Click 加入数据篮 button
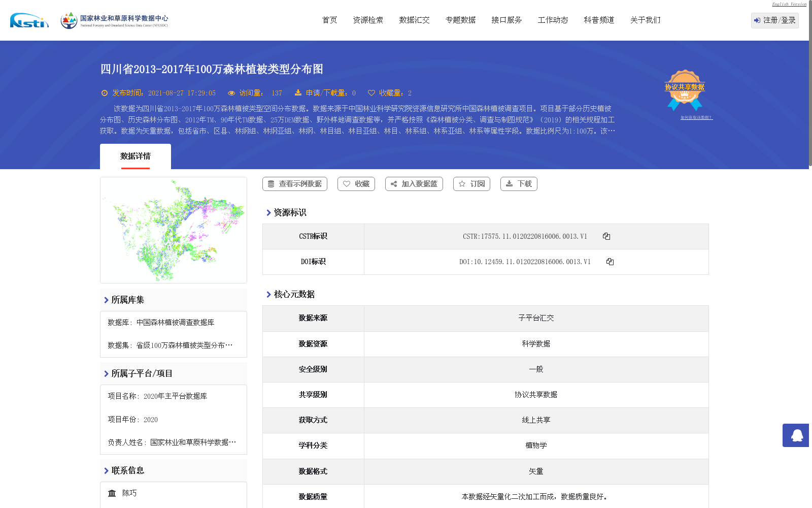This screenshot has height=508, width=812. click(414, 184)
